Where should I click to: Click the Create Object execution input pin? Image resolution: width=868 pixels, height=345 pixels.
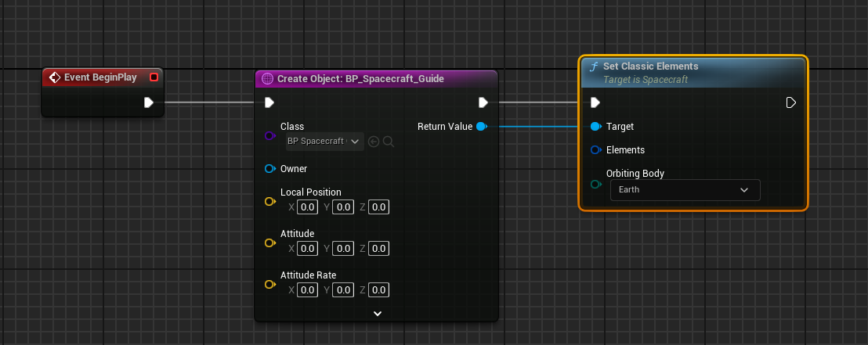269,102
